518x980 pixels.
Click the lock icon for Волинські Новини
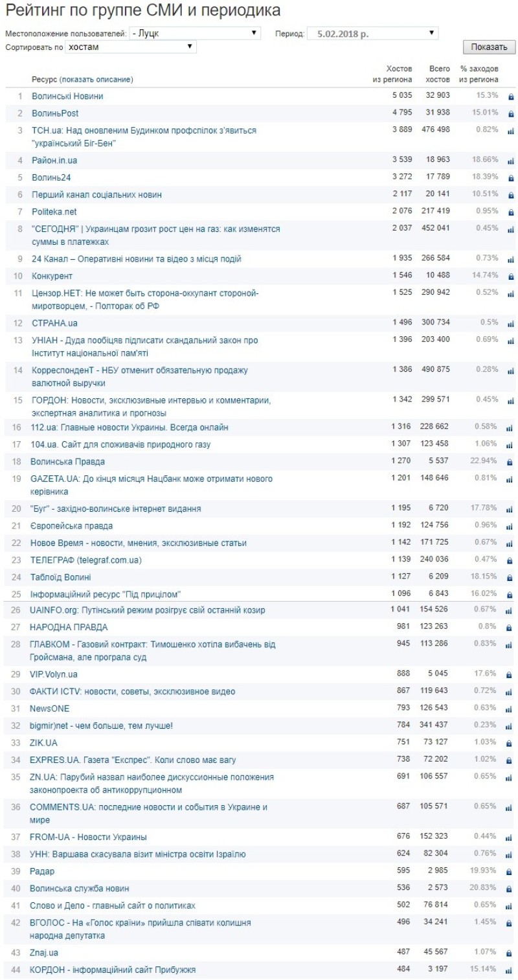(x=510, y=97)
